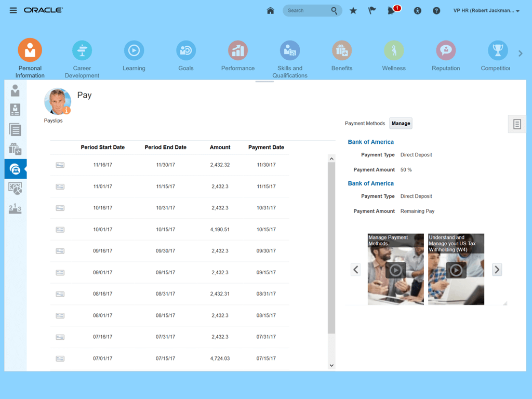532x399 pixels.
Task: Click the employee photo info badge
Action: click(x=67, y=110)
